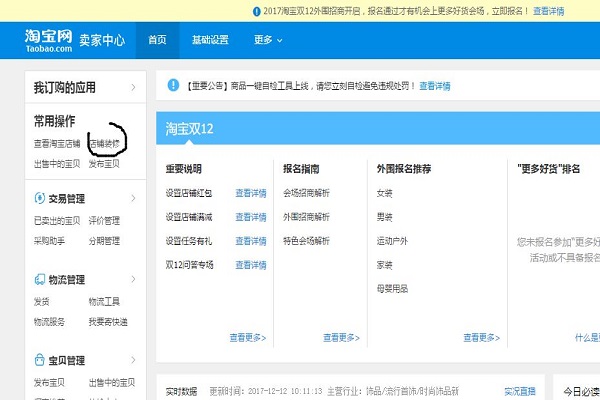Click 查看详情 link in top yellow banner
Image resolution: width=600 pixels, height=400 pixels.
[549, 11]
